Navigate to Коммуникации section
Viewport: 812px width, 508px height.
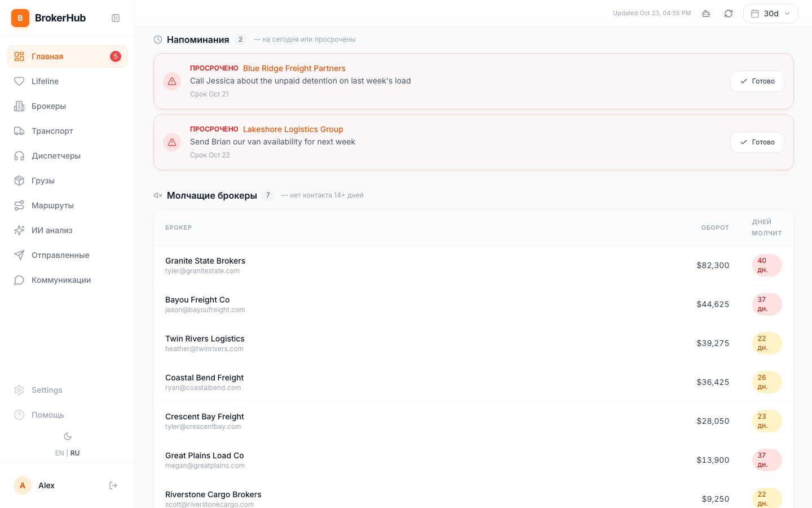click(68, 280)
